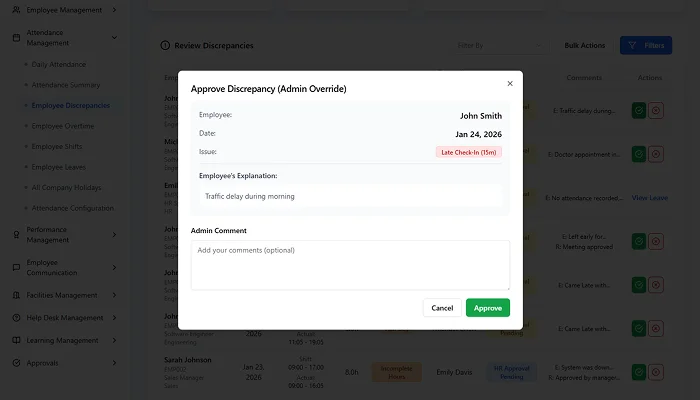Collapse the Attendance Management section chevron
Screen dimensions: 700x400
coord(115,38)
